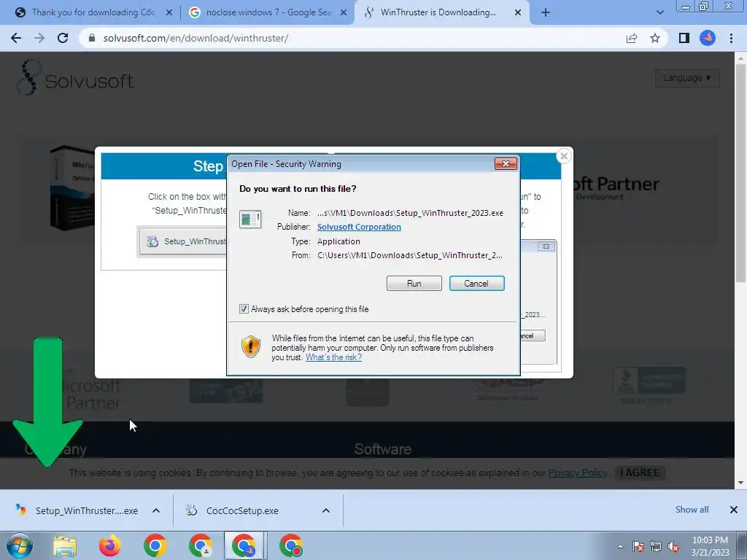Click the site lock icon in address bar

click(92, 38)
